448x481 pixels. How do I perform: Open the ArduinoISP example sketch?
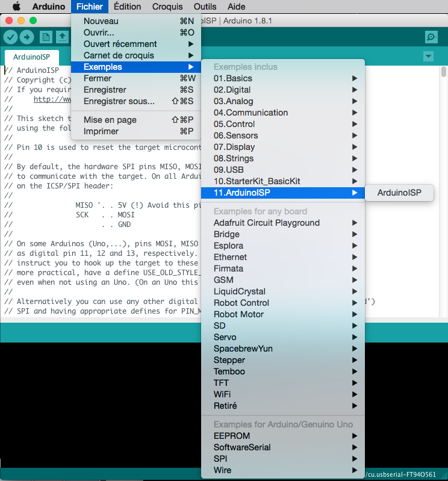(399, 193)
